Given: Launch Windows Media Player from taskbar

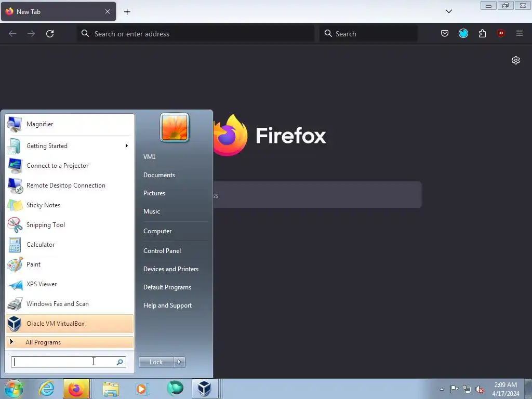Looking at the screenshot, I should 142,389.
